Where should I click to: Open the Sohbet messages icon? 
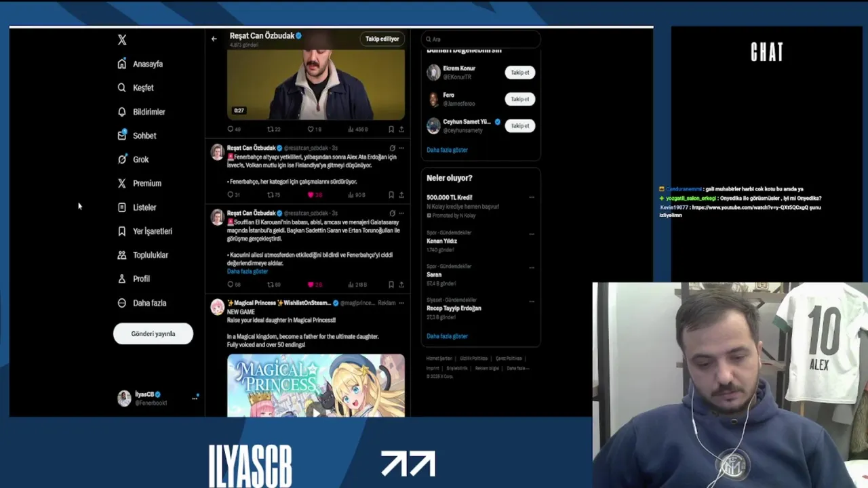[122, 135]
